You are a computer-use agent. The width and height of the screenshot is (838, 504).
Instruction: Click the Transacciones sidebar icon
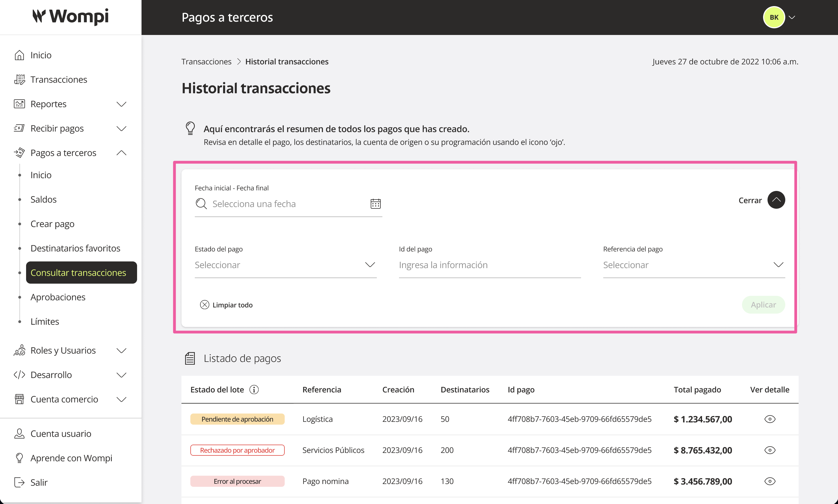(19, 79)
